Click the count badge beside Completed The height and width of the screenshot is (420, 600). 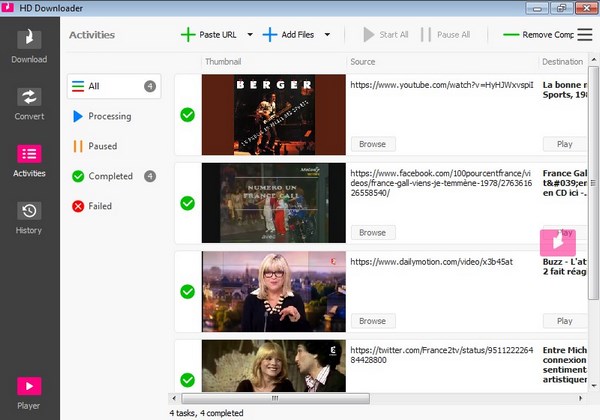[150, 176]
